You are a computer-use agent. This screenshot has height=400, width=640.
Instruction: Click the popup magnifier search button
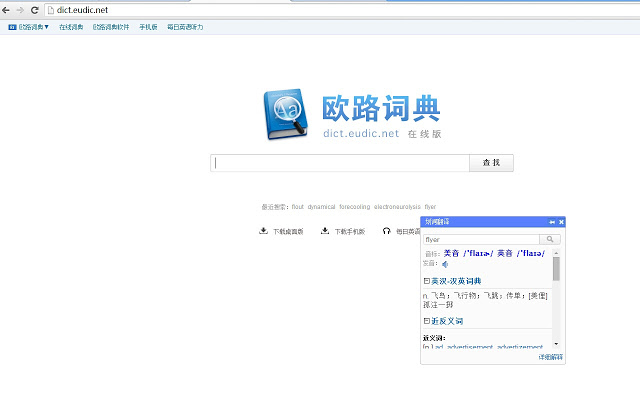[550, 240]
